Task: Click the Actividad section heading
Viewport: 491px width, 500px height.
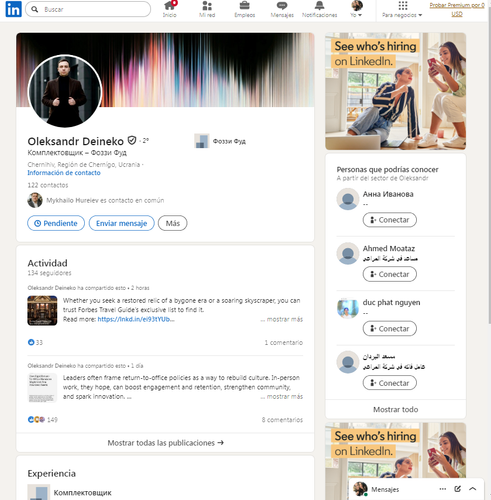Action: pos(47,263)
